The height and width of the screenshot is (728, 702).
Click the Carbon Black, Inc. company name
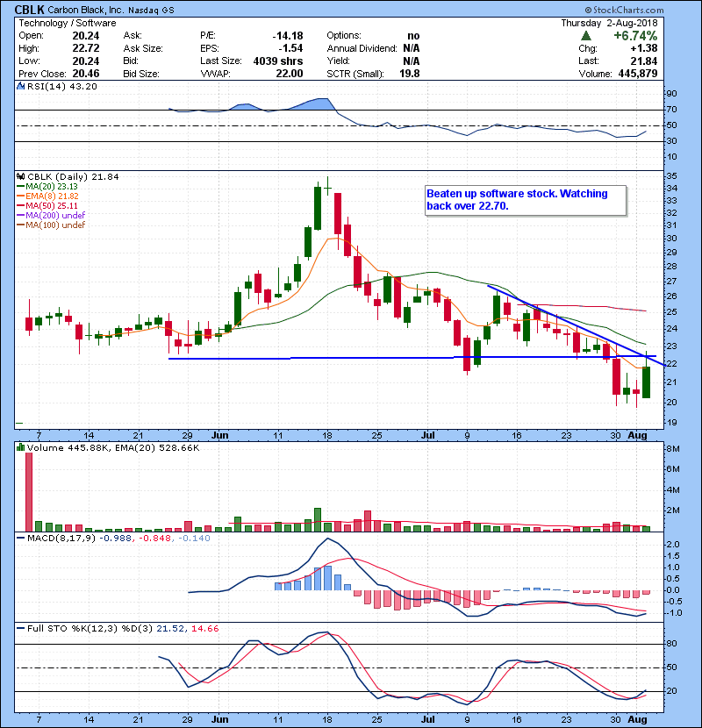[x=85, y=10]
